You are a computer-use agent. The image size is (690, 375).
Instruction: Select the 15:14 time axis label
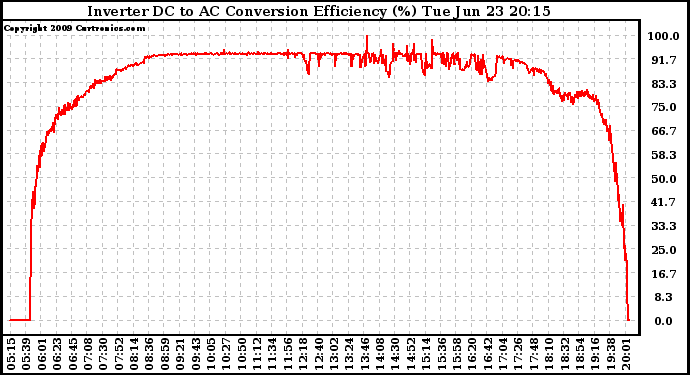(427, 354)
